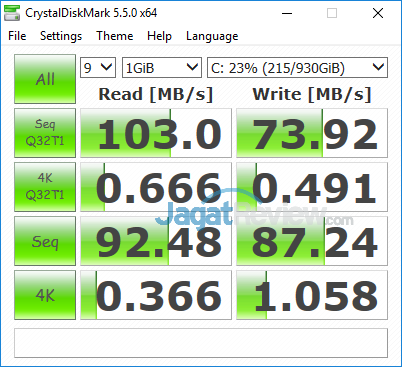Open the Theme menu
The height and width of the screenshot is (367, 402).
click(115, 36)
